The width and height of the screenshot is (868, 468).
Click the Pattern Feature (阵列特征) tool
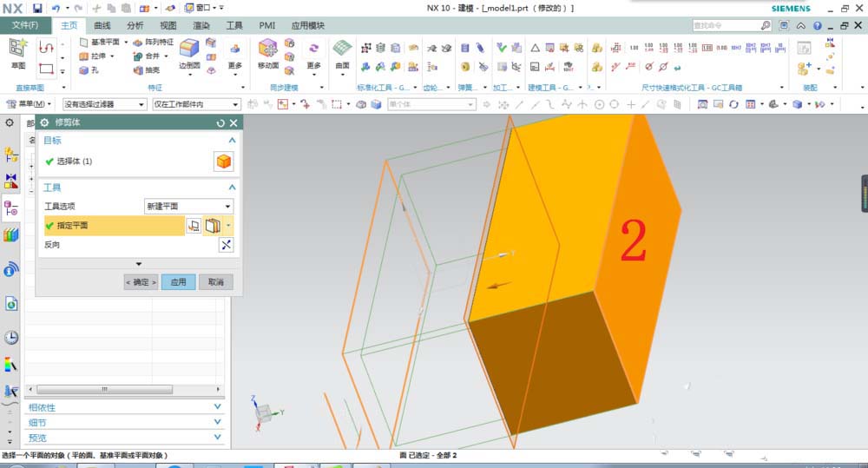point(154,42)
